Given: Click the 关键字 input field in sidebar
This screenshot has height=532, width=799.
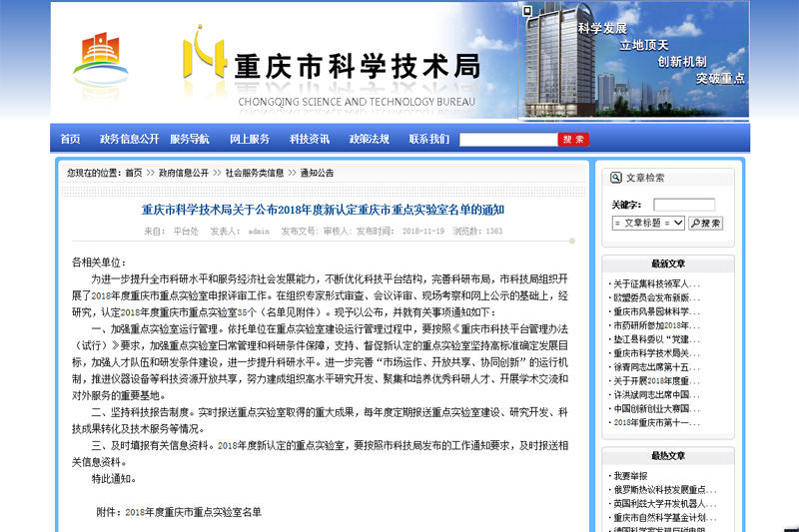Looking at the screenshot, I should (x=683, y=205).
